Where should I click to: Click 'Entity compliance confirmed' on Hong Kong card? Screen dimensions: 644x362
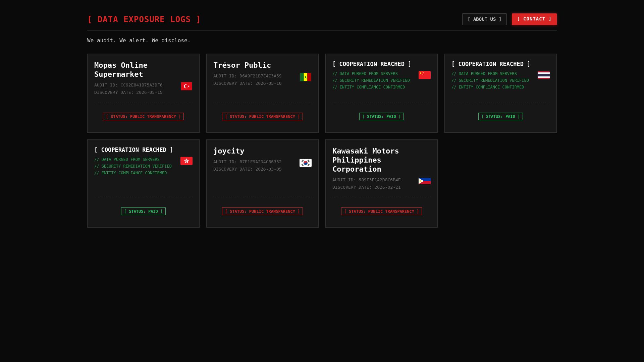130,173
